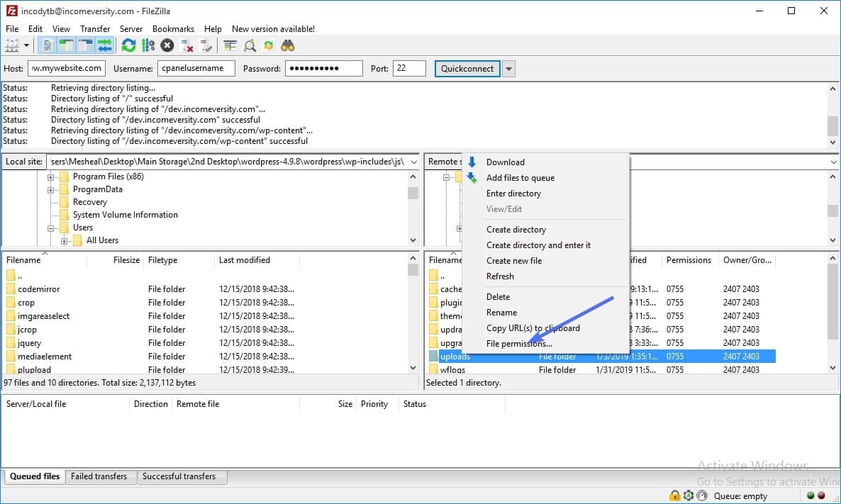This screenshot has height=504, width=841.
Task: Select the Recovery folder in local tree
Action: pyautogui.click(x=89, y=202)
